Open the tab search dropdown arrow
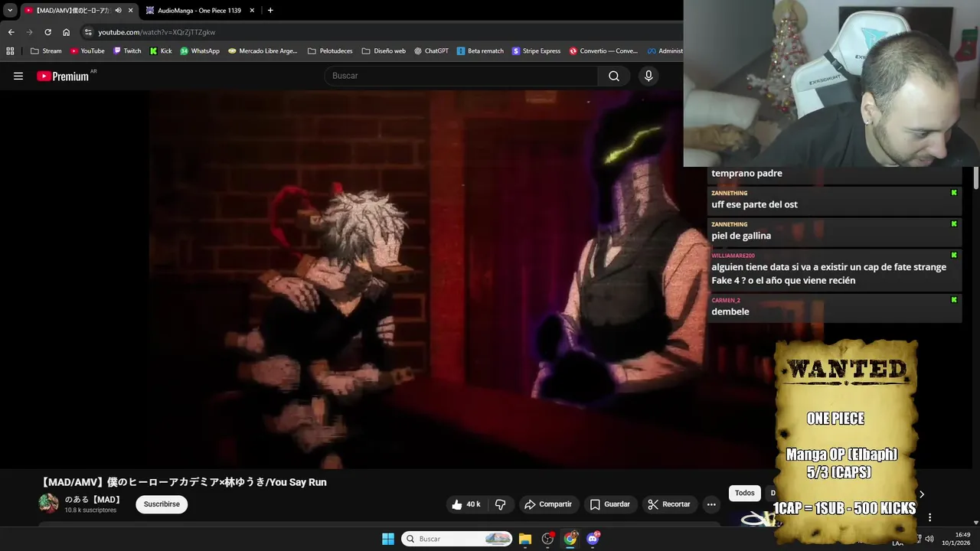 (10, 10)
